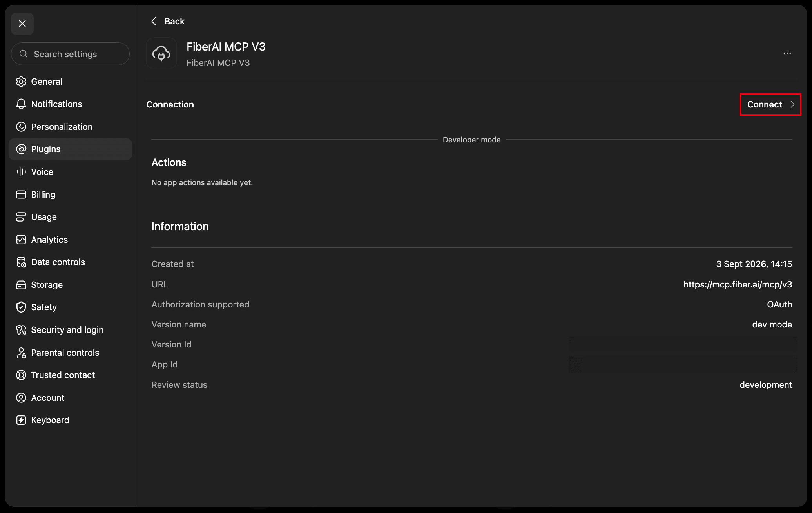Click the Security and login key icon
This screenshot has width=812, height=513.
[x=21, y=330]
